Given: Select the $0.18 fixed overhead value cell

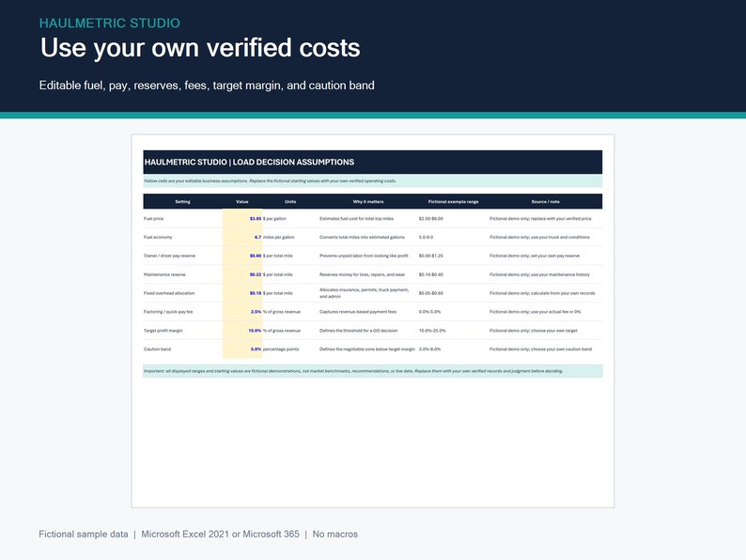Looking at the screenshot, I should pos(242,293).
